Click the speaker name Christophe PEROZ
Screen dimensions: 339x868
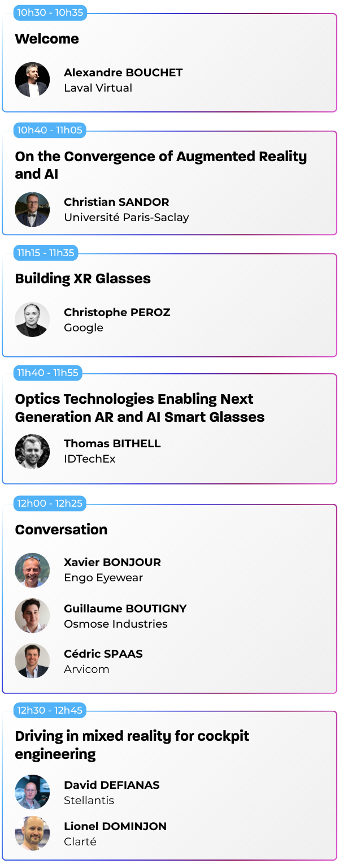(117, 312)
